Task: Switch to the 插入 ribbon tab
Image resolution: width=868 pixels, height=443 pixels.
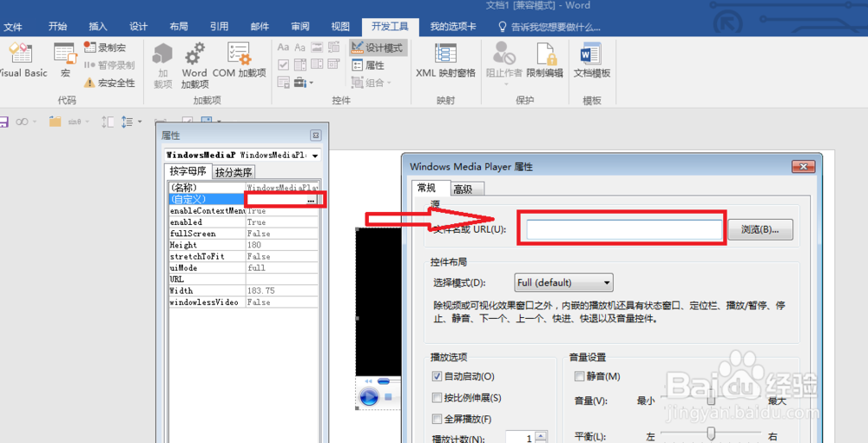Action: pyautogui.click(x=98, y=27)
